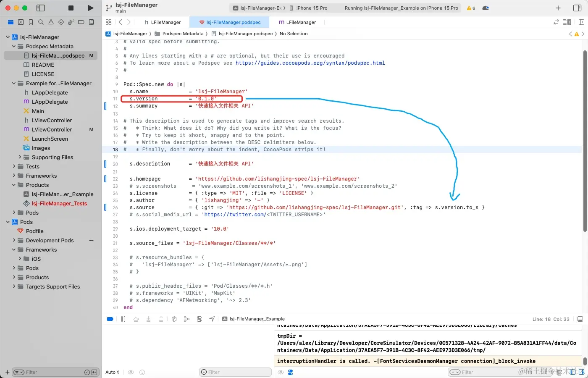Open the related items grid menu

coord(109,22)
